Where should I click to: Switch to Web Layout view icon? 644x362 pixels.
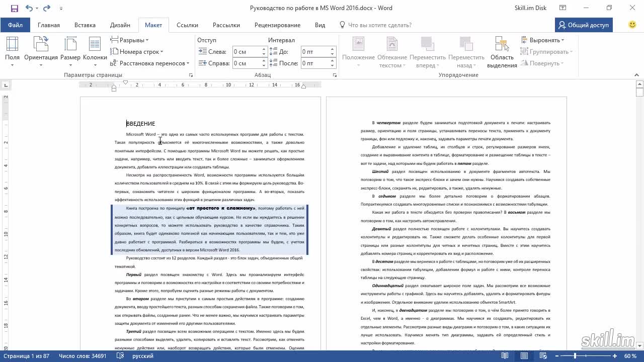point(543,356)
